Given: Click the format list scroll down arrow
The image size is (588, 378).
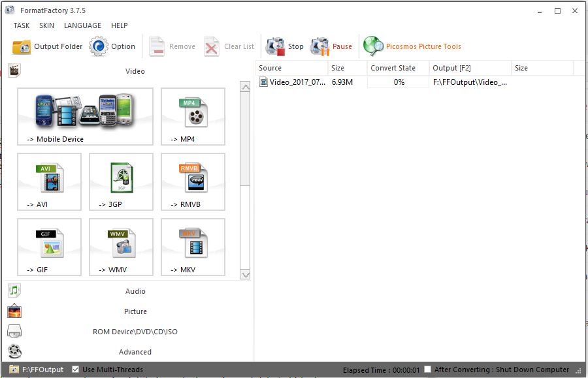Looking at the screenshot, I should (x=245, y=275).
